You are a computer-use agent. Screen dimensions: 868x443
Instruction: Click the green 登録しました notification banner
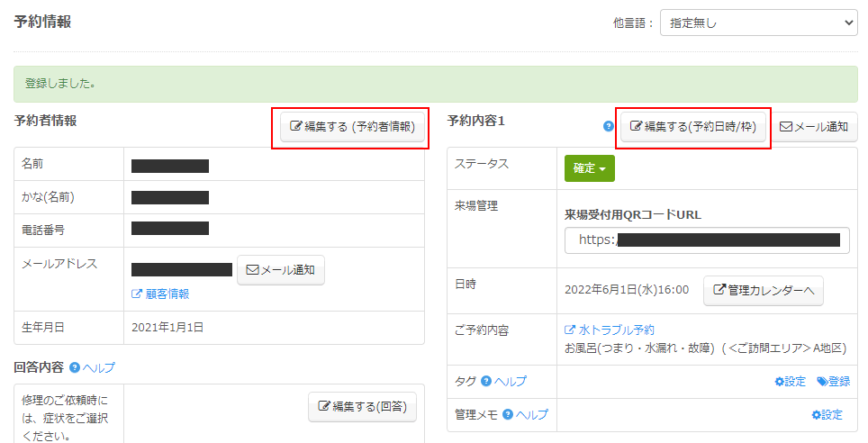(434, 84)
